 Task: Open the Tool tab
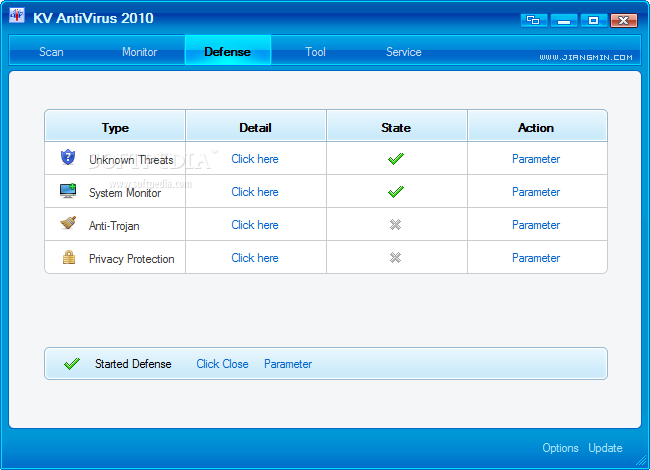click(315, 52)
